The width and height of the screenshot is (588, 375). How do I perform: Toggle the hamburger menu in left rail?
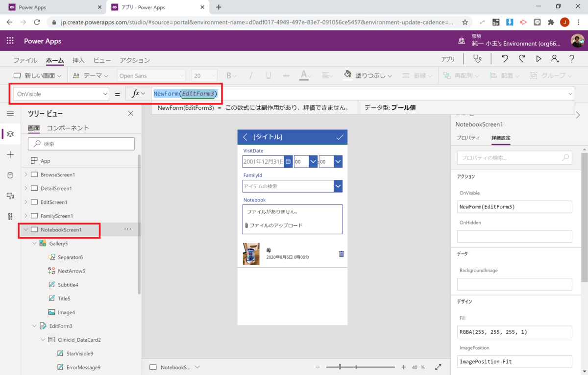[x=10, y=113]
